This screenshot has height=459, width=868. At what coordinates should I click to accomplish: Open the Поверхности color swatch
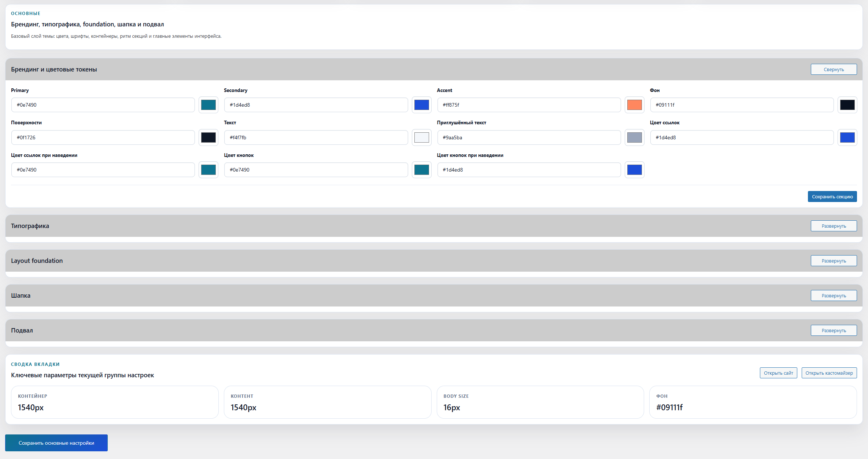(x=208, y=137)
